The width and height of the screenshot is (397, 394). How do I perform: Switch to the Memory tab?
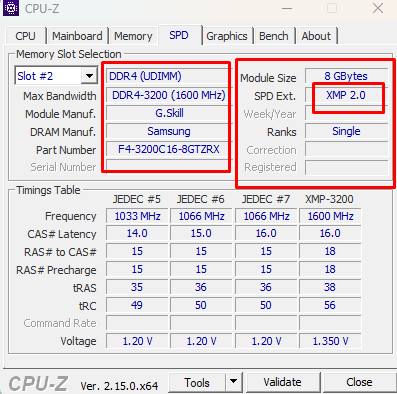133,36
